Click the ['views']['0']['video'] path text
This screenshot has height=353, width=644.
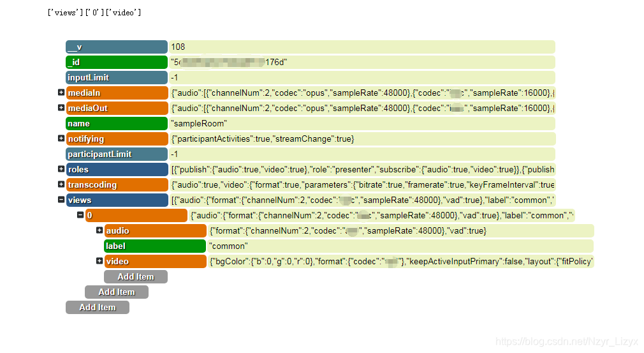[94, 13]
